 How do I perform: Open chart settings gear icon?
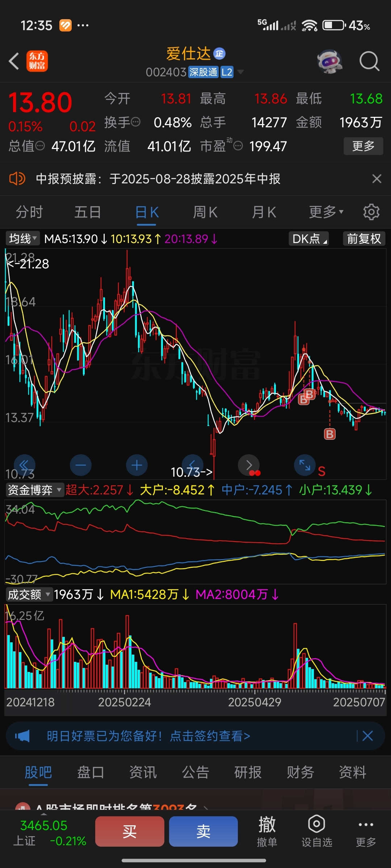(371, 212)
